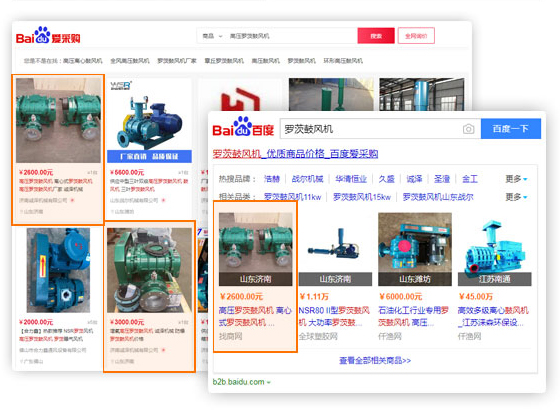
Task: Click the Baidu 爱采购 logo
Action: coord(48,35)
